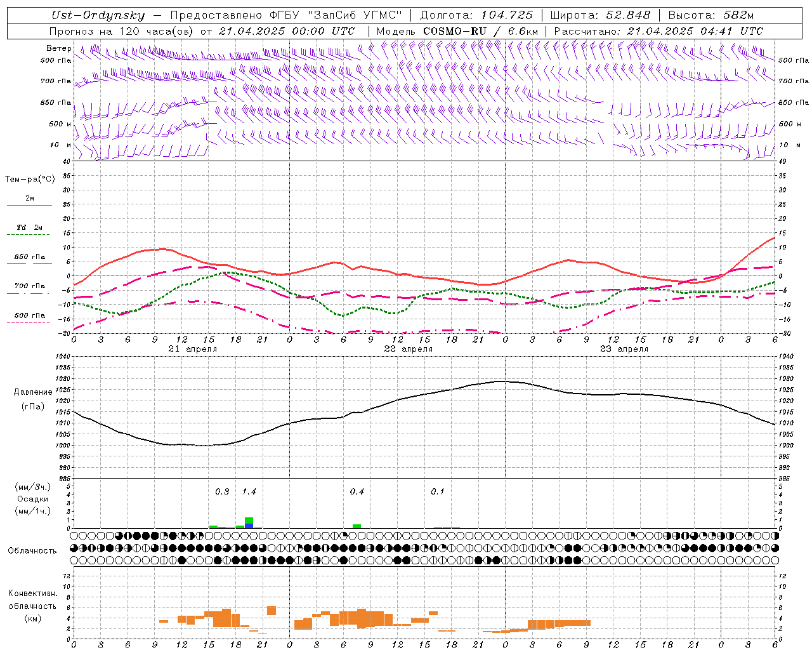Viewport: 812px width, 650px height.
Task: Select the Широта: 52.848 value
Action: pyautogui.click(x=600, y=15)
